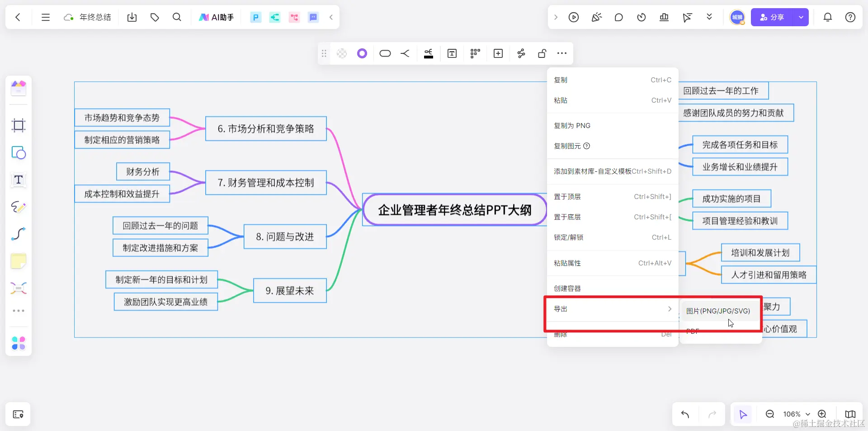This screenshot has width=868, height=431.
Task: Start Presentation mode from top toolbar
Action: click(x=574, y=17)
